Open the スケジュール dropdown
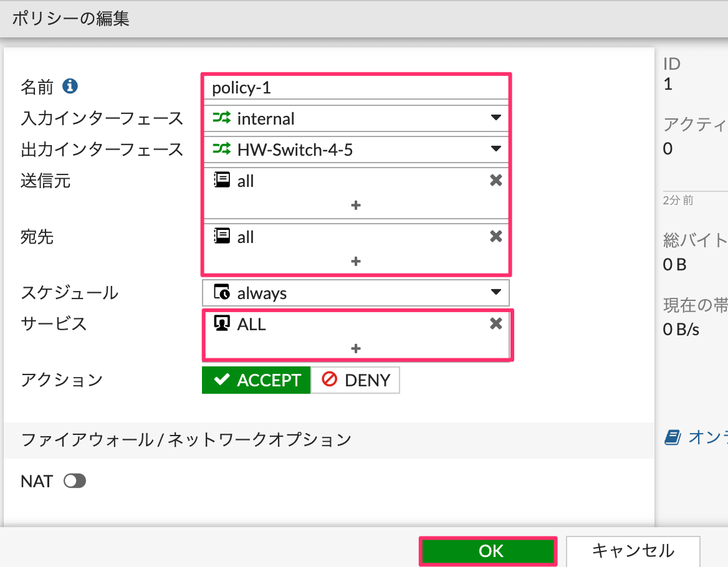Viewport: 728px width, 567px height. click(497, 292)
